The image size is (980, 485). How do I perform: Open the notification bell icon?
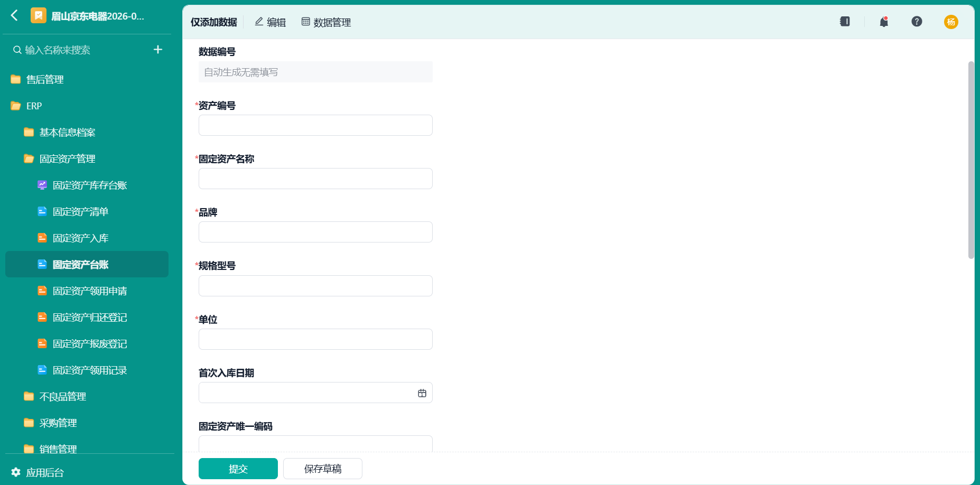884,22
